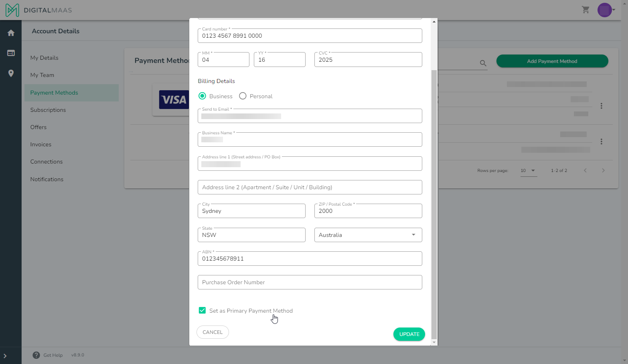Click the Business Name field
The width and height of the screenshot is (628, 364).
point(310,140)
